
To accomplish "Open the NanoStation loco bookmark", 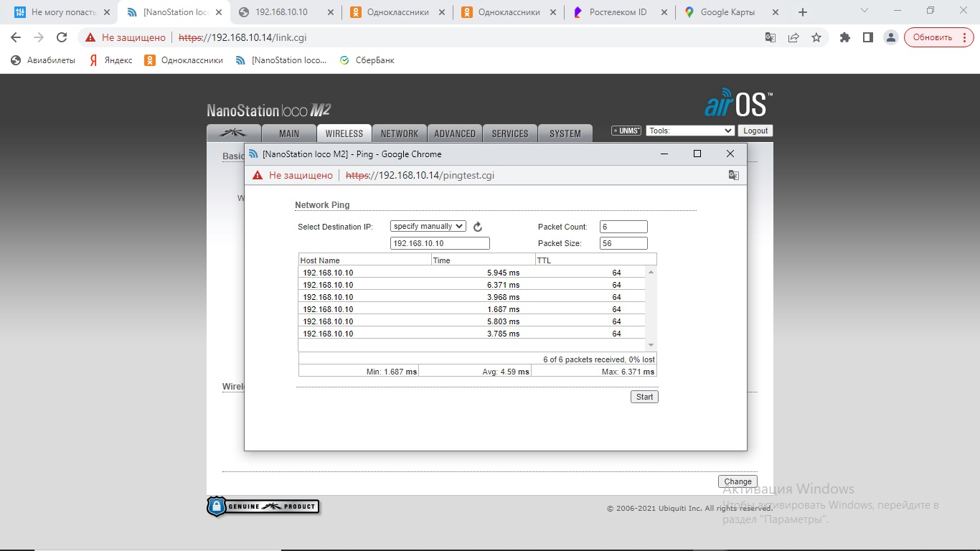I will [x=281, y=60].
